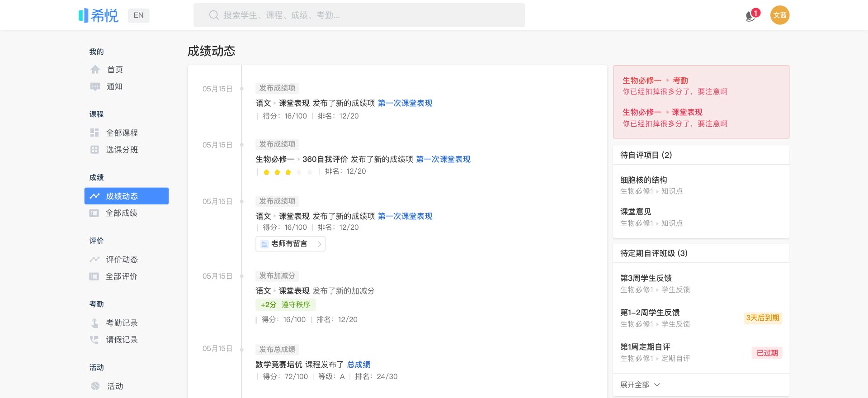Click the 希悦 logo
Screen dimensions: 868x398
[99, 15]
